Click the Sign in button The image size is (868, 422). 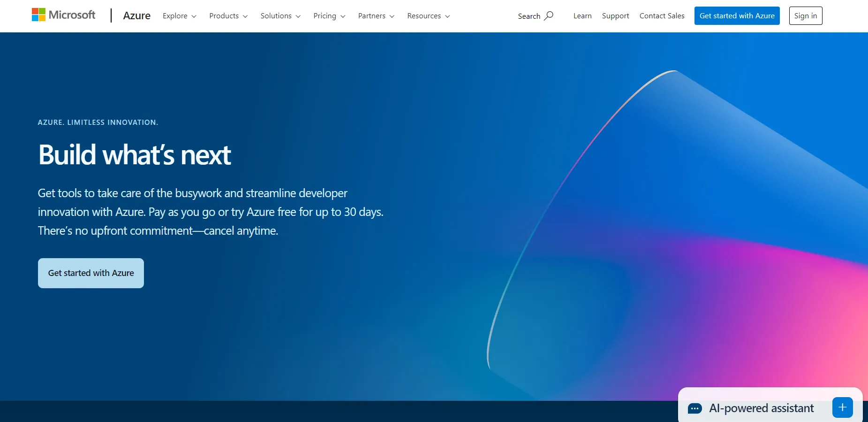point(805,15)
